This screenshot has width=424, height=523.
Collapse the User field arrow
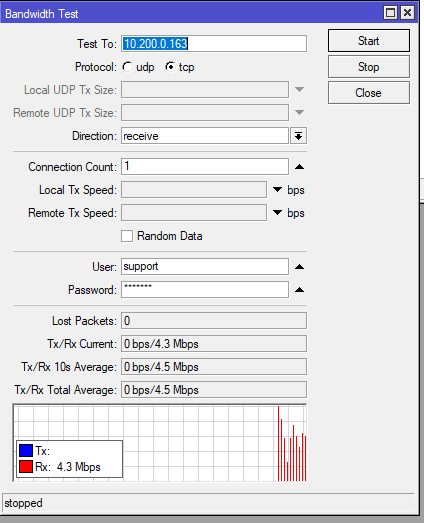[299, 267]
